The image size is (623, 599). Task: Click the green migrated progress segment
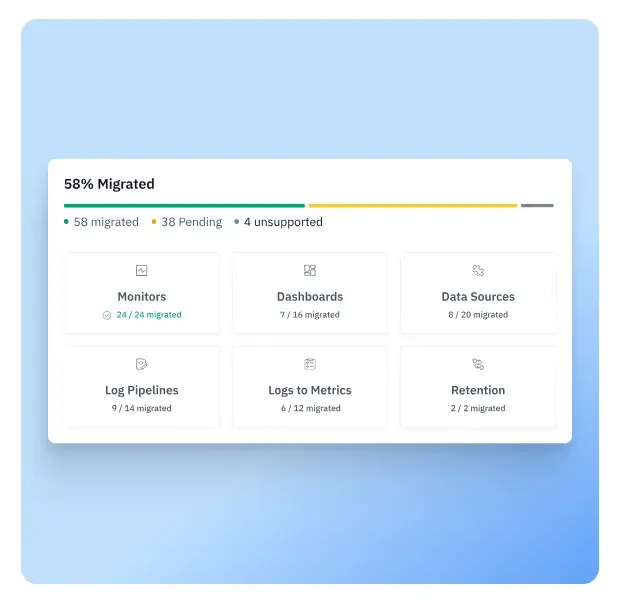tap(184, 205)
